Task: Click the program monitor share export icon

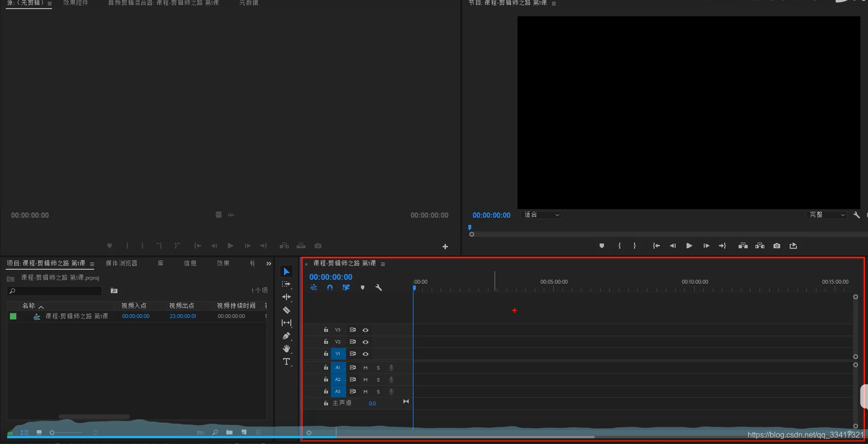Action: coord(793,246)
